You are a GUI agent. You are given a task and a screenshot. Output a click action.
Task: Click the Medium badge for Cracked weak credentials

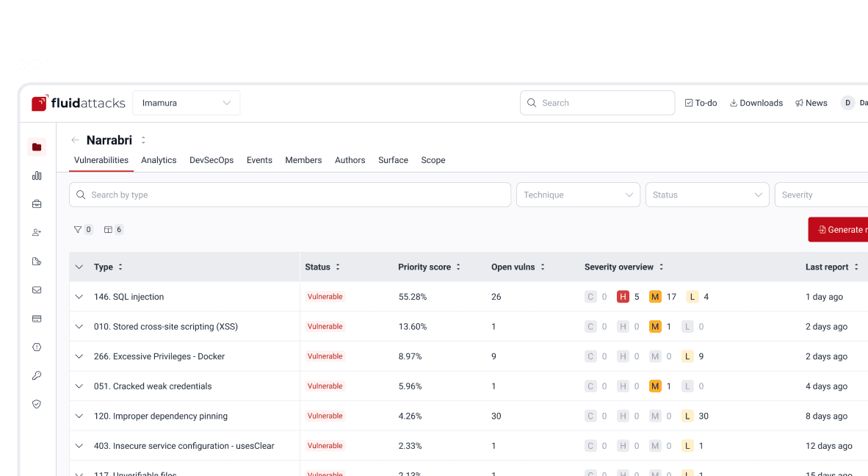(x=656, y=386)
